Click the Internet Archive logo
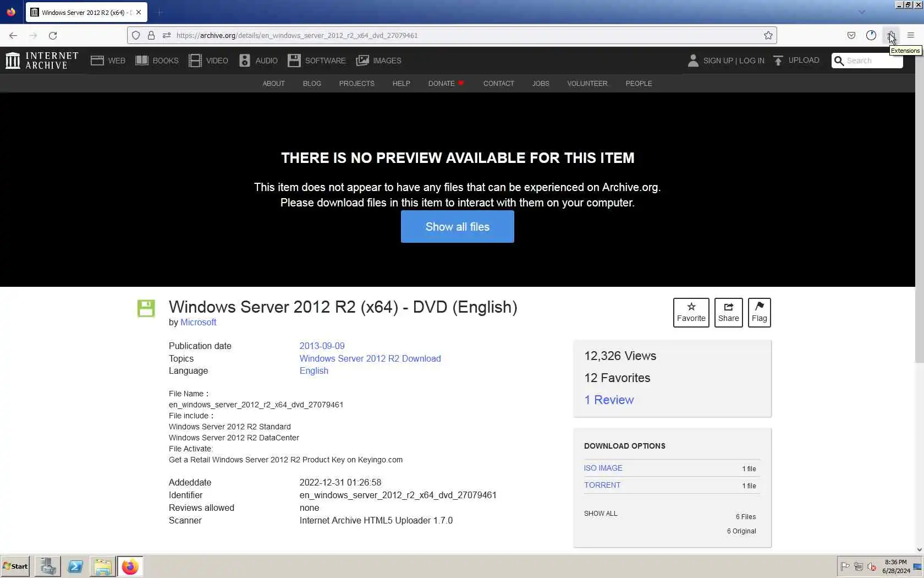 click(42, 61)
